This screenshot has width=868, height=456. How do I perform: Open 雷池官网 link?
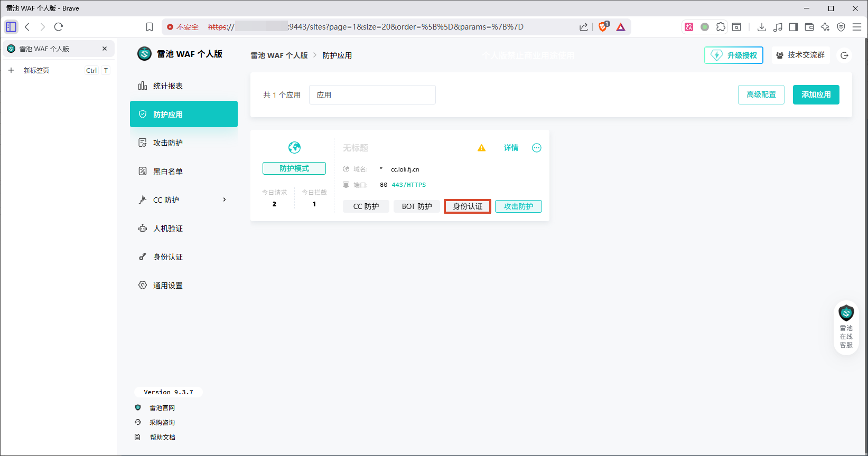pos(162,408)
